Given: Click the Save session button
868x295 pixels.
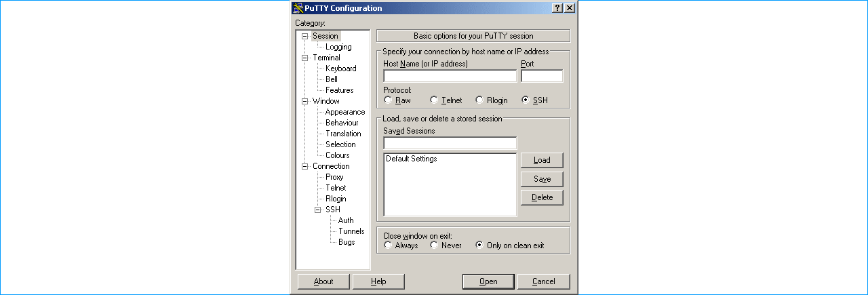Looking at the screenshot, I should tap(542, 179).
